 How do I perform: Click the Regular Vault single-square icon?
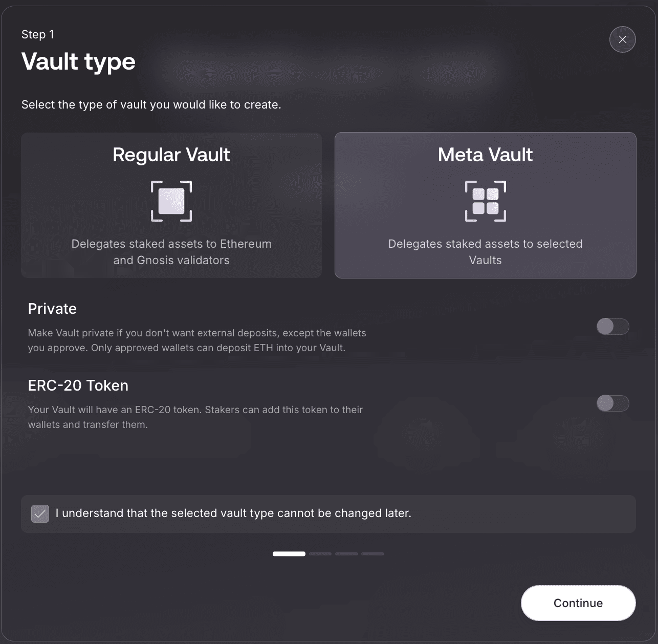171,201
